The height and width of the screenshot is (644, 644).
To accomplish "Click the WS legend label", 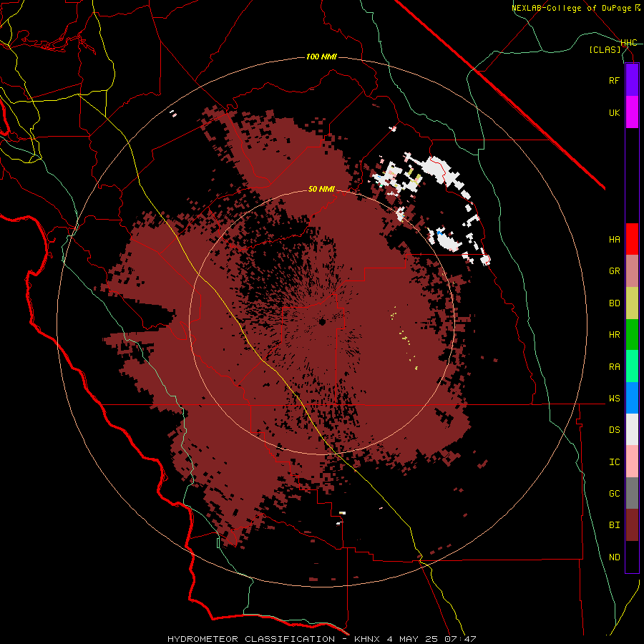I will tap(614, 399).
